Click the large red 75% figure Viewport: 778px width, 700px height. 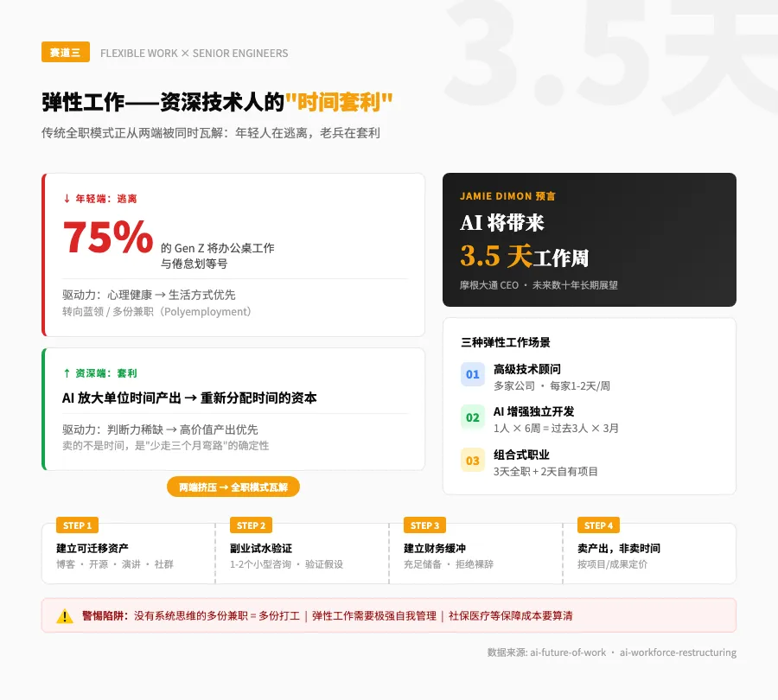[x=108, y=237]
